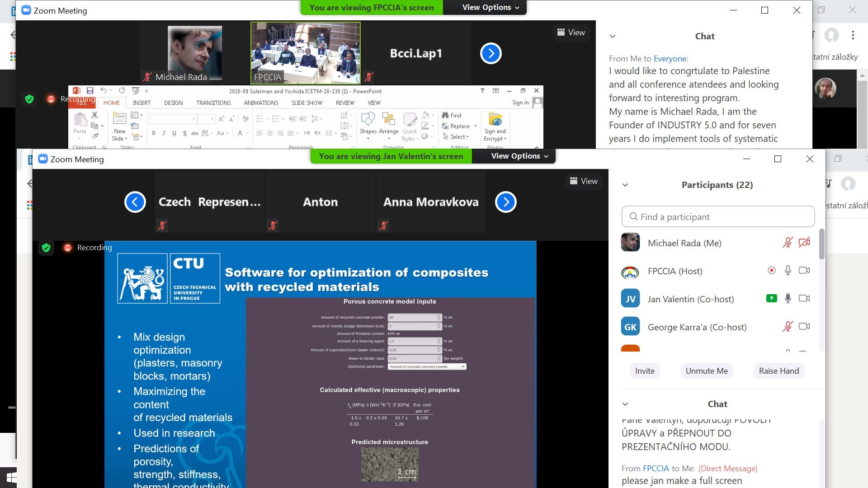Click the previous participants arrow beside Czech Represen

pos(135,202)
